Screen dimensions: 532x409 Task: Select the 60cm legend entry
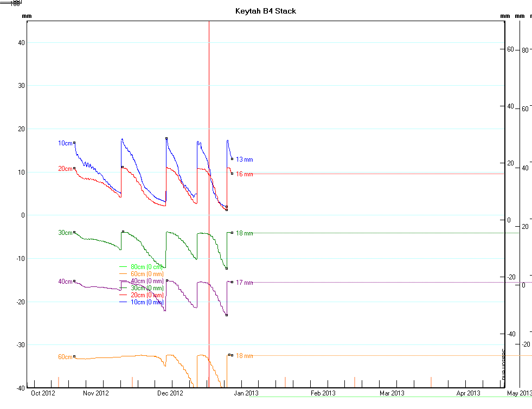(146, 274)
